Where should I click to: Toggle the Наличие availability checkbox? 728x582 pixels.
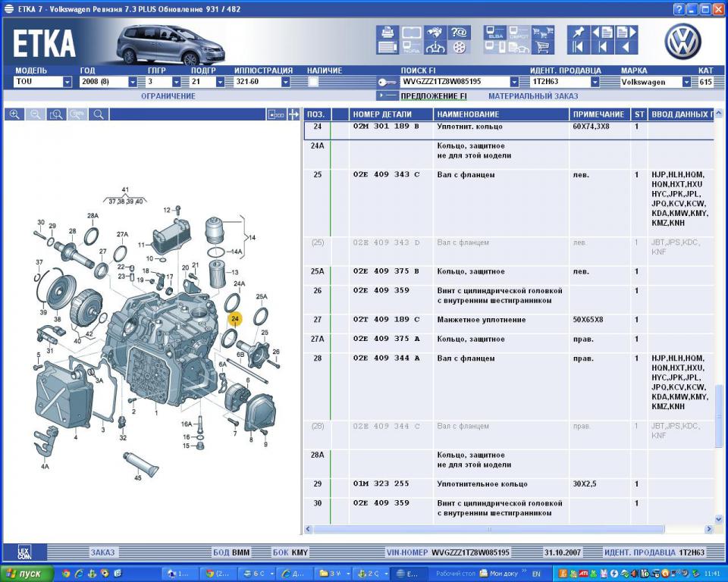point(313,82)
